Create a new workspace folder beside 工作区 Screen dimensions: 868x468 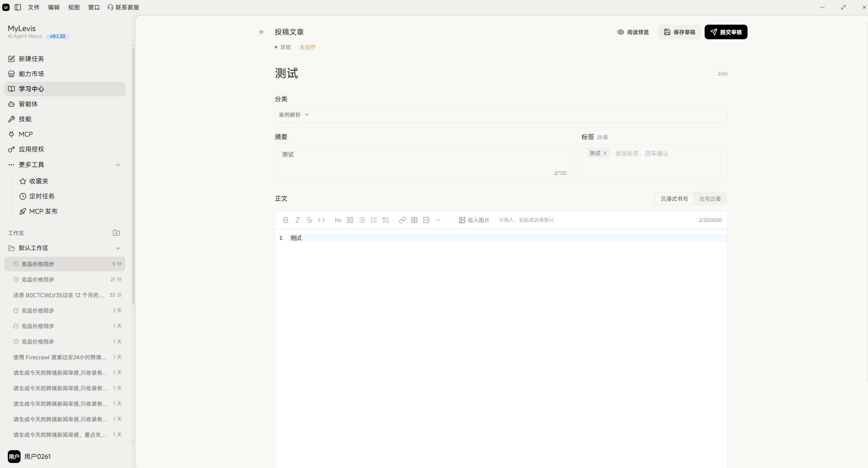(116, 233)
